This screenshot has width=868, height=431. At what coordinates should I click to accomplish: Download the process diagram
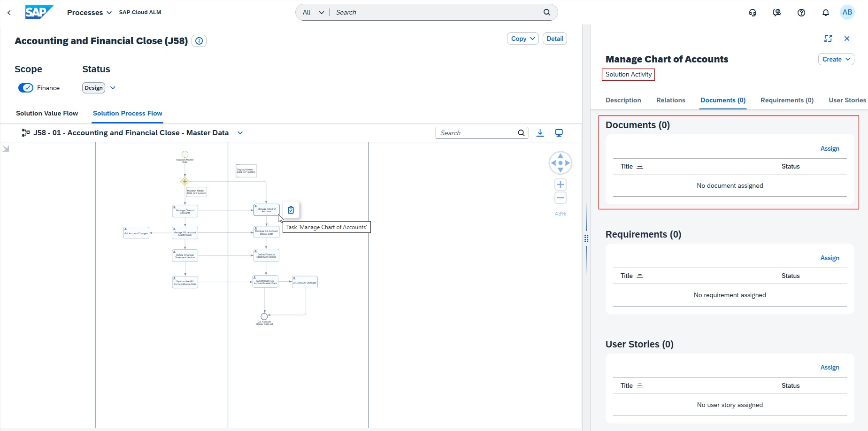tap(540, 133)
